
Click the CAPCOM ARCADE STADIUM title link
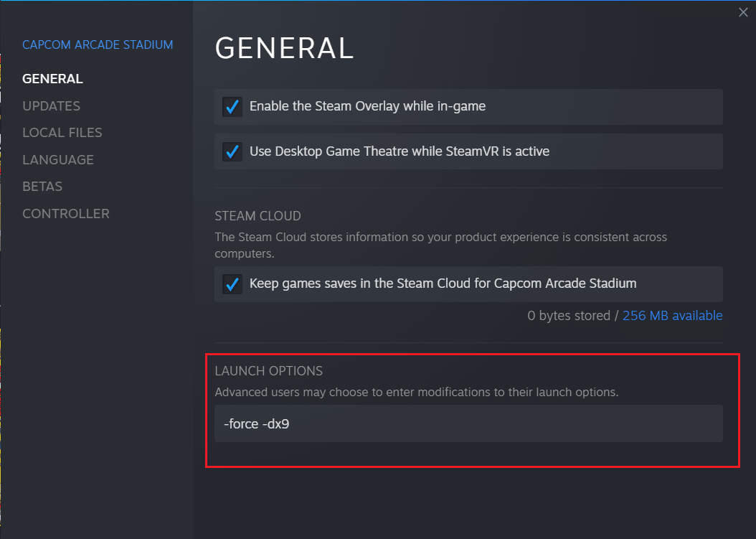tap(98, 44)
